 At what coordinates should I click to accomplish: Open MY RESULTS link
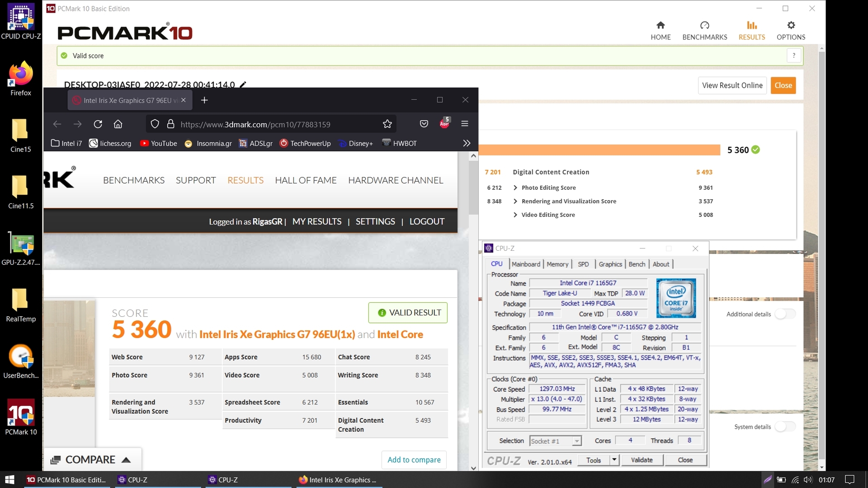point(317,221)
